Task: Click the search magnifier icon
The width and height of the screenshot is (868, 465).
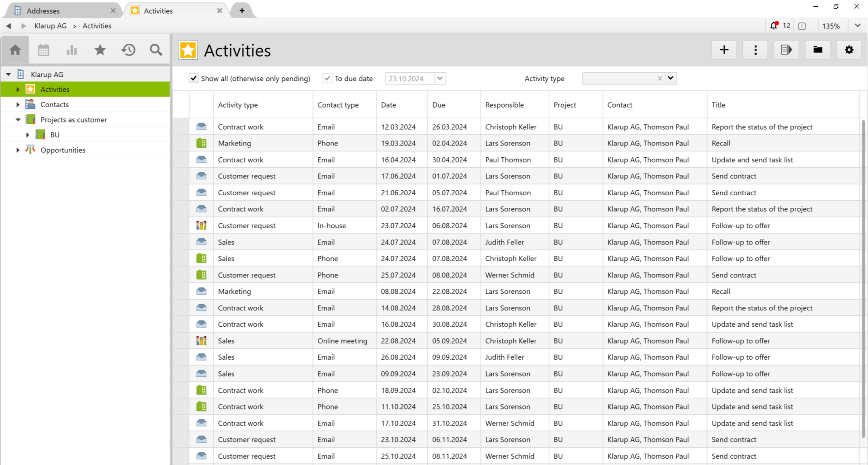Action: tap(156, 50)
